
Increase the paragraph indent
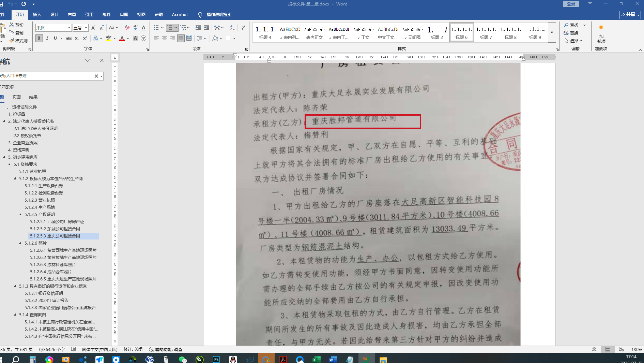click(x=206, y=28)
